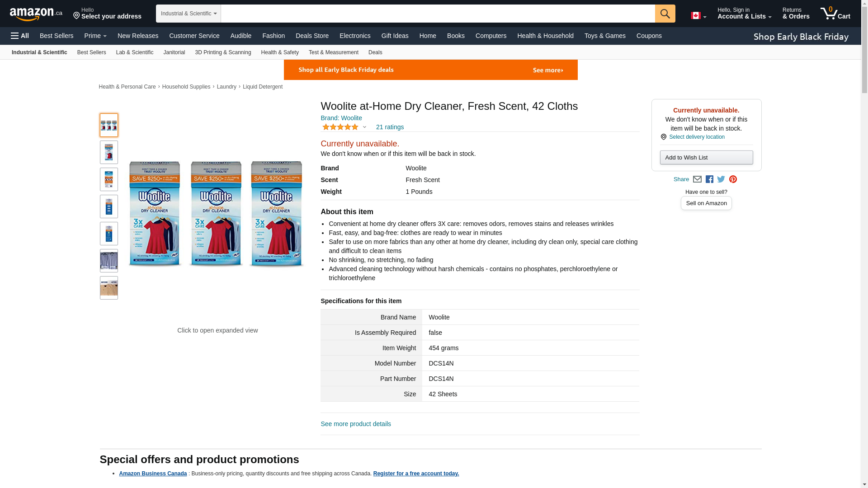This screenshot has height=488, width=868.
Task: Open the Canada flag language selector
Action: (698, 16)
